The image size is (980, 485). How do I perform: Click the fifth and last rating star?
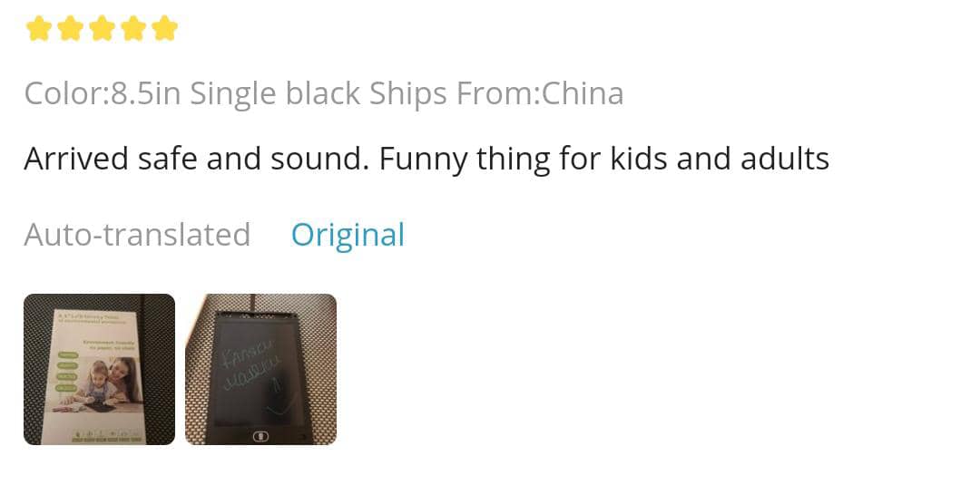[x=164, y=29]
